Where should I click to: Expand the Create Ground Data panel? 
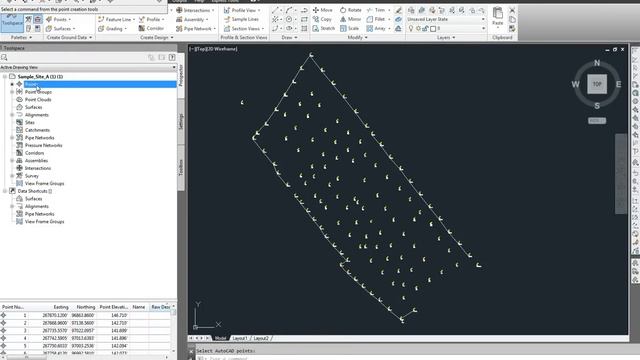tap(69, 38)
